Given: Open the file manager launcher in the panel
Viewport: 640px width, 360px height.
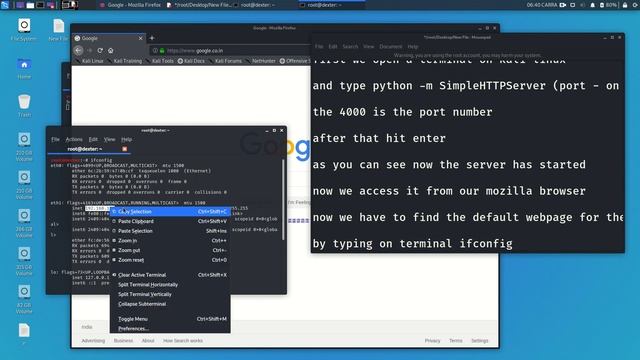Looking at the screenshot, I should (x=30, y=5).
